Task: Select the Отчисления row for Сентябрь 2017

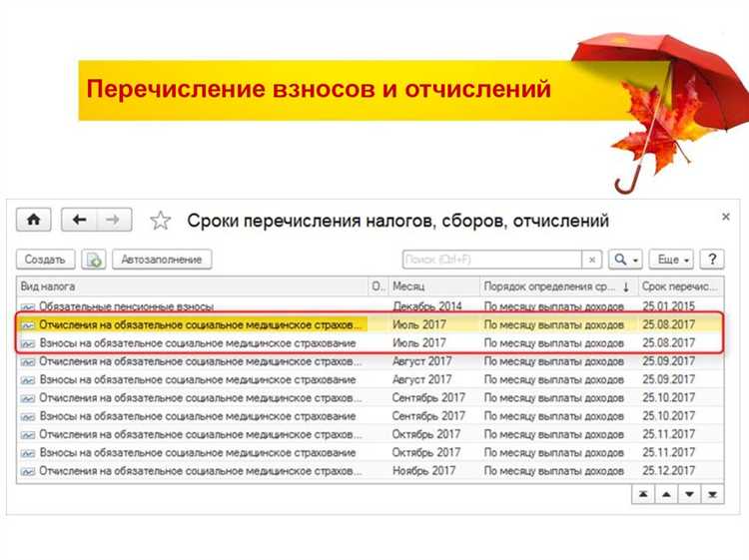Action: [x=371, y=397]
